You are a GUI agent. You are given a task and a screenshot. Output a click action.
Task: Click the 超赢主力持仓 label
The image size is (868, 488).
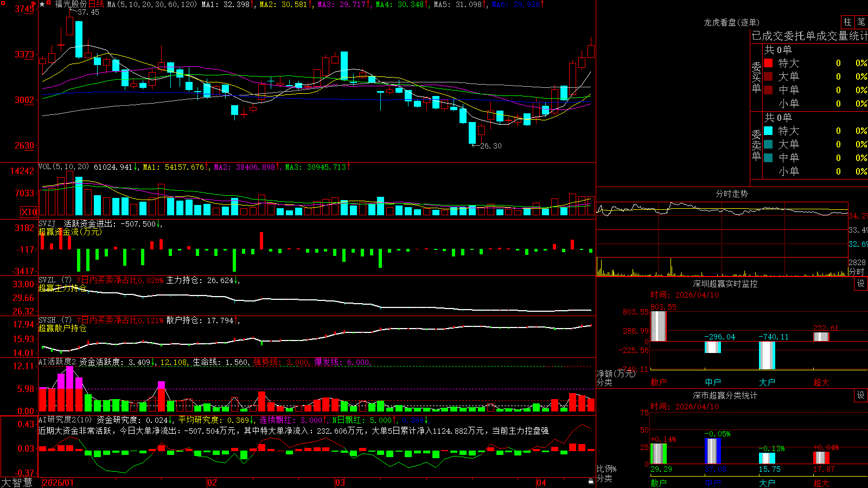tap(62, 288)
